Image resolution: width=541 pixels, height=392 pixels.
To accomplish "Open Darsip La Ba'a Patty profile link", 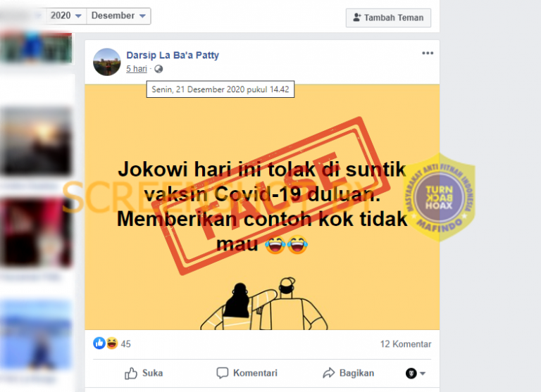I will (x=173, y=55).
